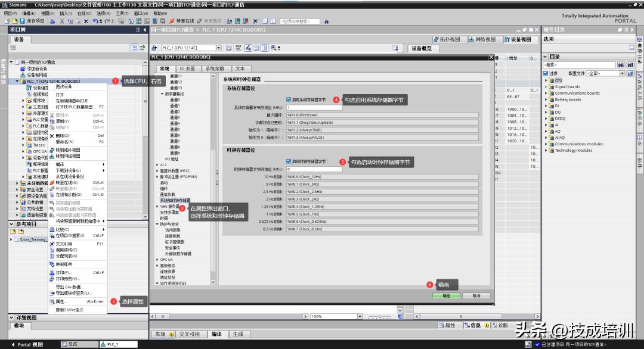Click the 确定 (OK) button in dialog
Screen dimensions: 644x349
[447, 295]
